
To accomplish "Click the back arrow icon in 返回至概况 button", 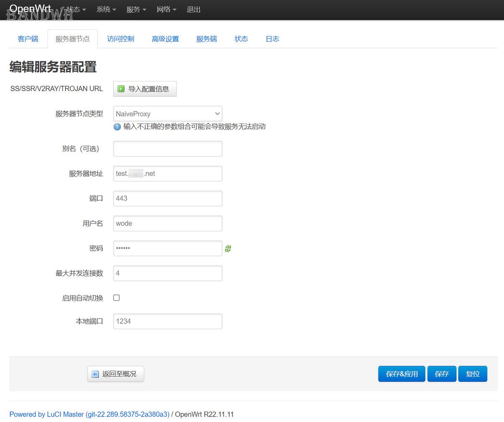I will (95, 374).
